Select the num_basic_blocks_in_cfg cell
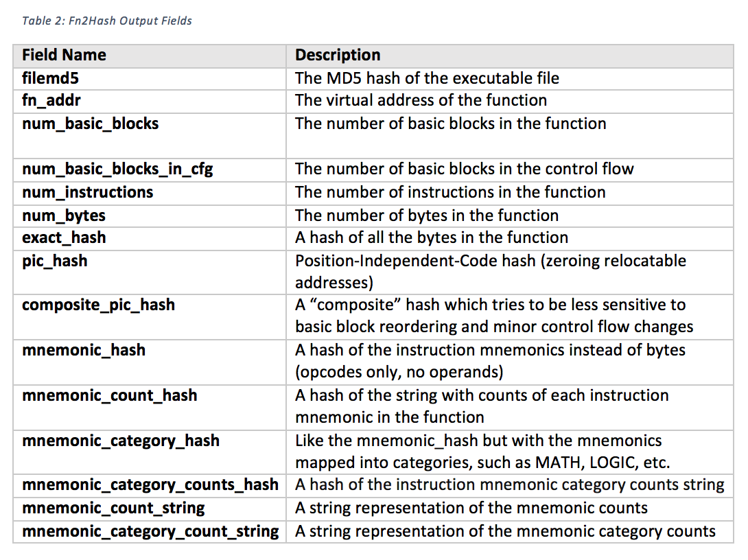This screenshot has width=748, height=560. pyautogui.click(x=117, y=169)
